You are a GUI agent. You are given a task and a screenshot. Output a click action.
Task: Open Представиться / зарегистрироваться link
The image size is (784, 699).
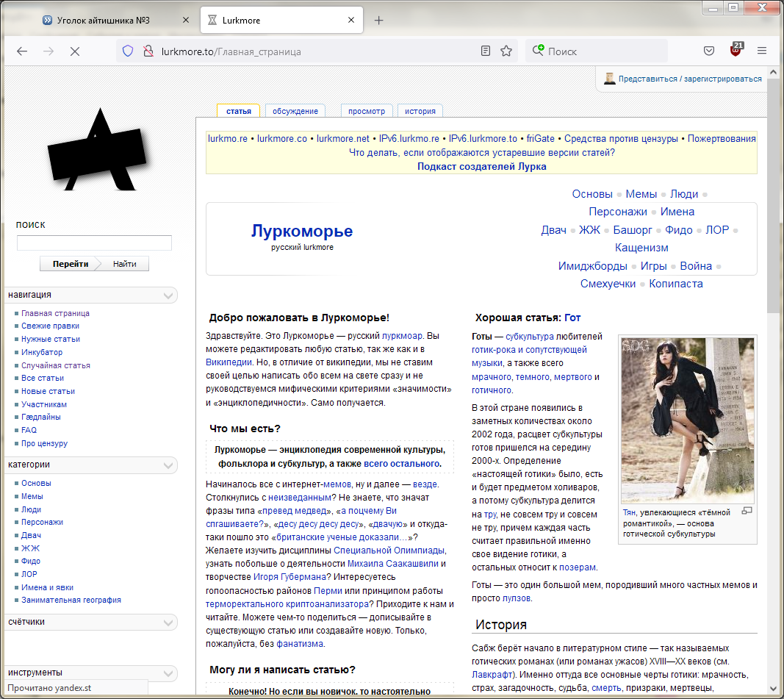pos(690,79)
